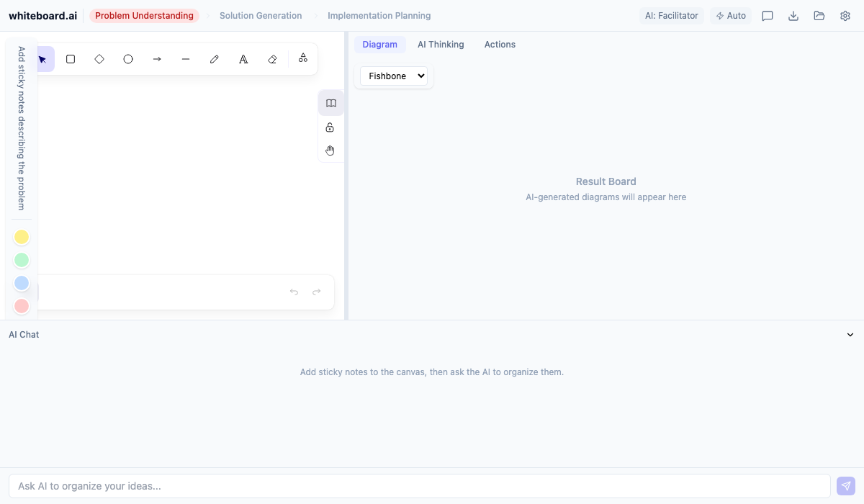Select the Eraser tool
Screen dimensions: 864x504
[272, 58]
